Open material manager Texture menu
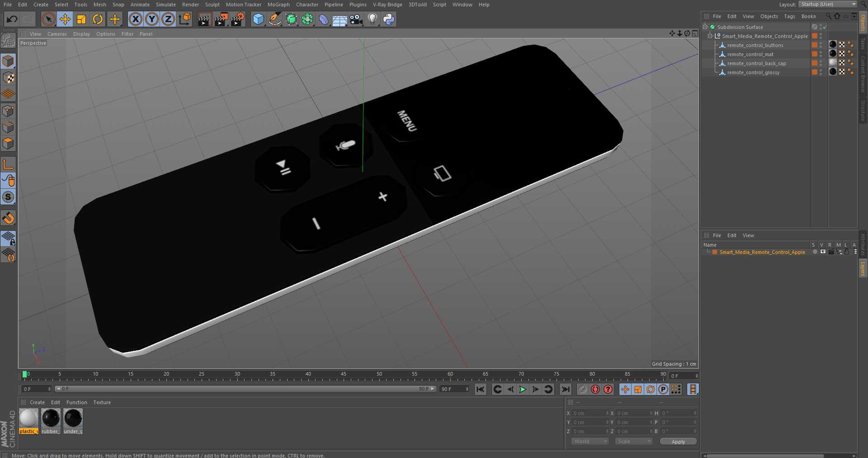The width and height of the screenshot is (868, 458). click(x=102, y=402)
